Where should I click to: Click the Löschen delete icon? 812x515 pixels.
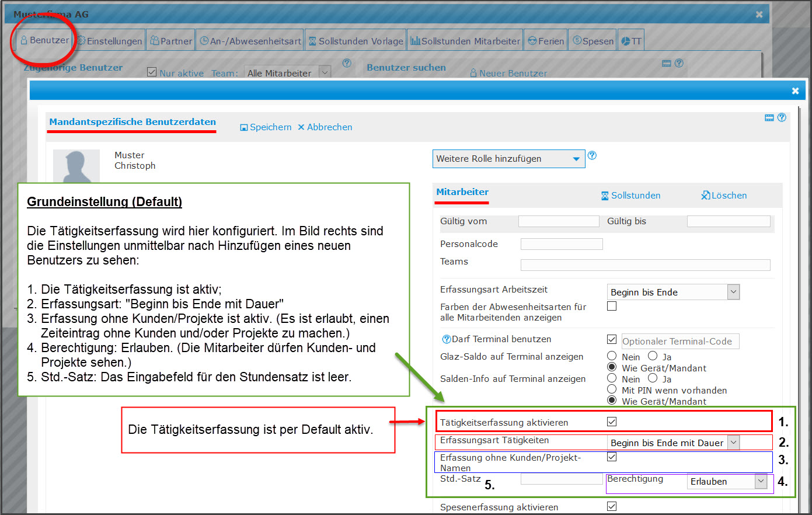pyautogui.click(x=705, y=195)
